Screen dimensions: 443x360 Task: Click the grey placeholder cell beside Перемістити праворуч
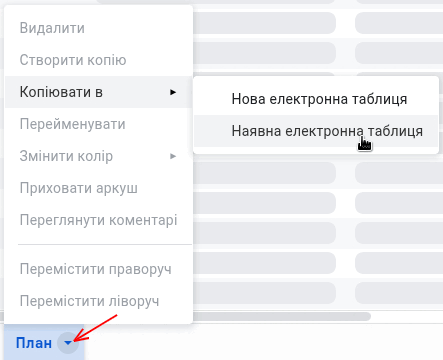point(264,263)
